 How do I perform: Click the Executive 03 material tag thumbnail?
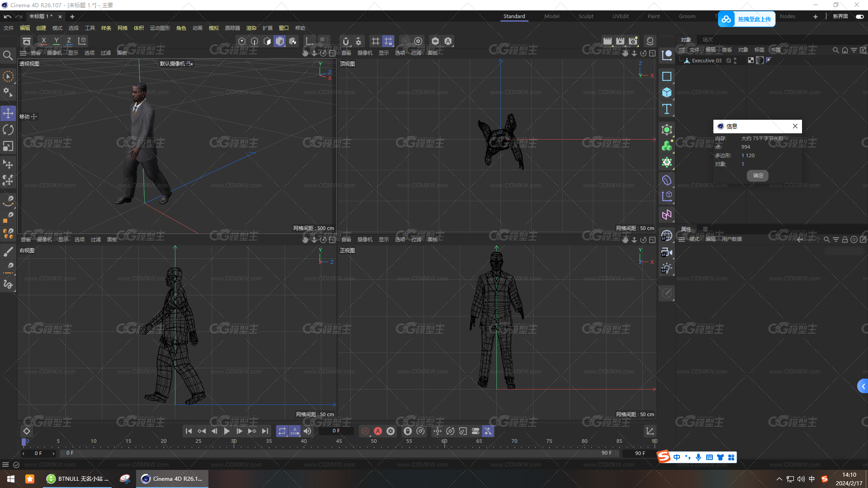pos(760,60)
